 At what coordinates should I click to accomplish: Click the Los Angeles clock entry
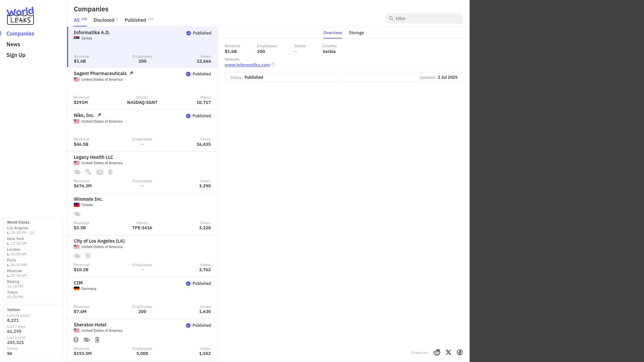coord(20,230)
